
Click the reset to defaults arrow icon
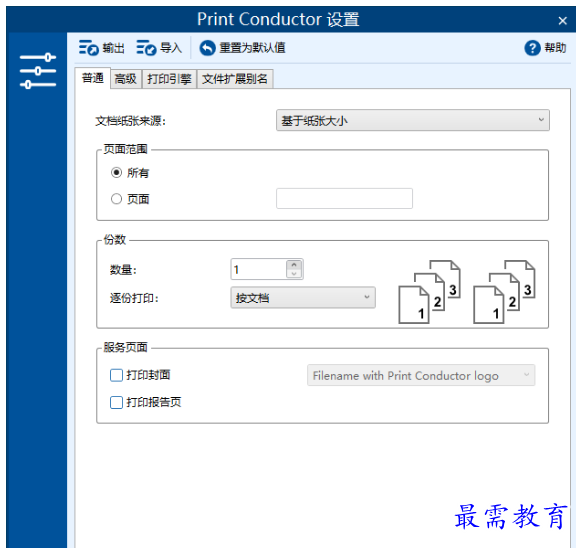(207, 48)
